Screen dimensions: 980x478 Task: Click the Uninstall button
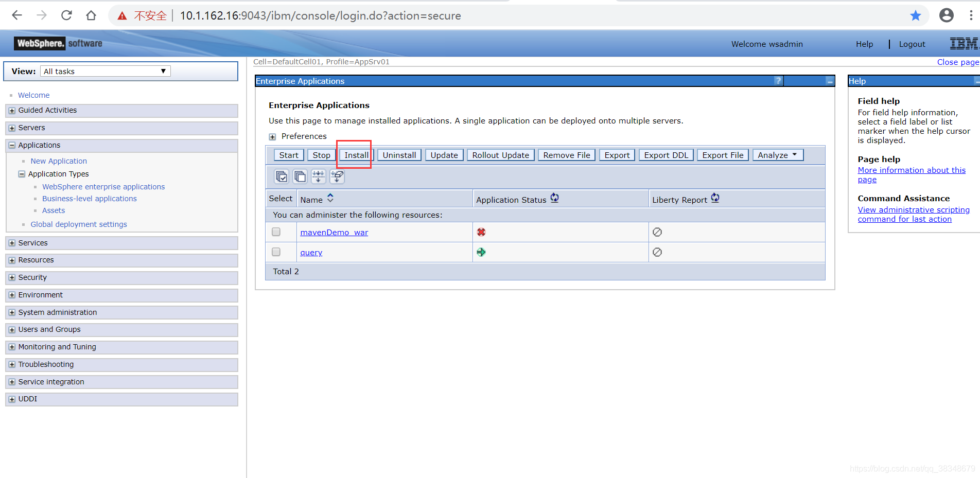(x=399, y=155)
